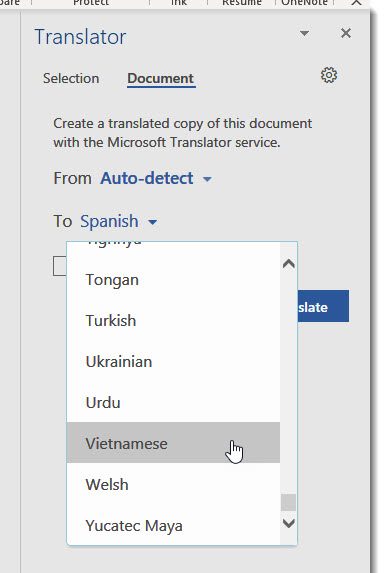Open the From Auto-detect language dropdown
The width and height of the screenshot is (384, 573).
[207, 179]
